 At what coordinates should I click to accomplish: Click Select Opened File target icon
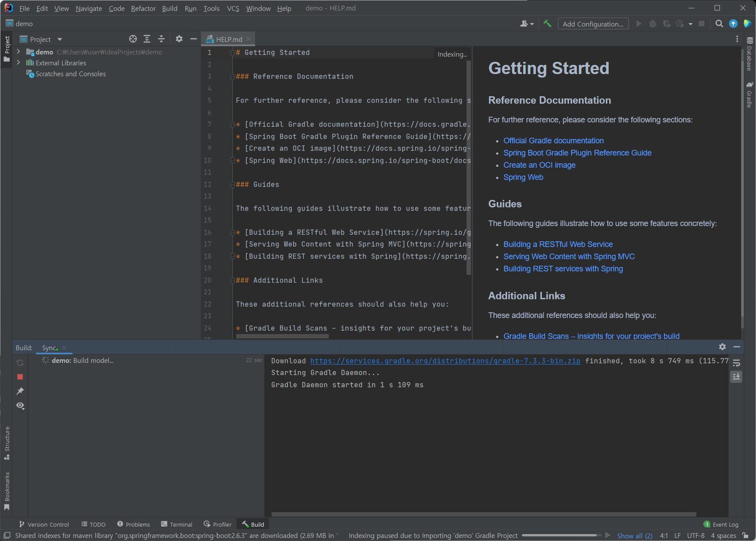click(133, 39)
